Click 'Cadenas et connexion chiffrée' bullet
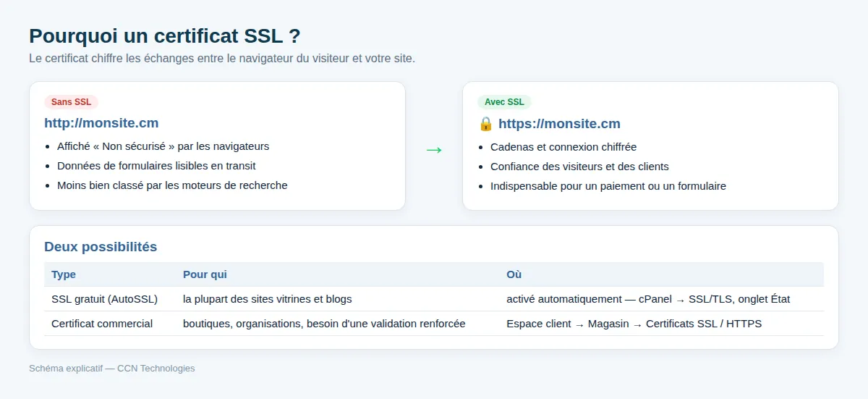The width and height of the screenshot is (868, 399). click(x=563, y=147)
